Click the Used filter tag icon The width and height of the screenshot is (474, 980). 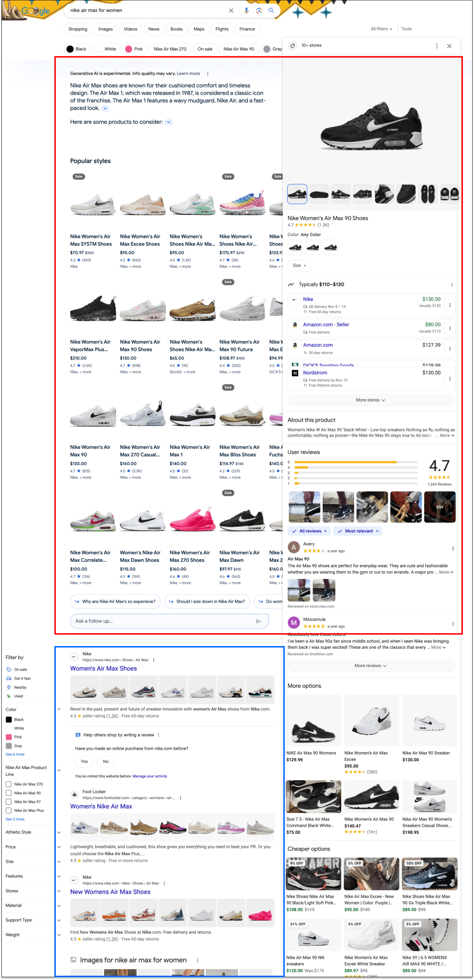point(9,696)
